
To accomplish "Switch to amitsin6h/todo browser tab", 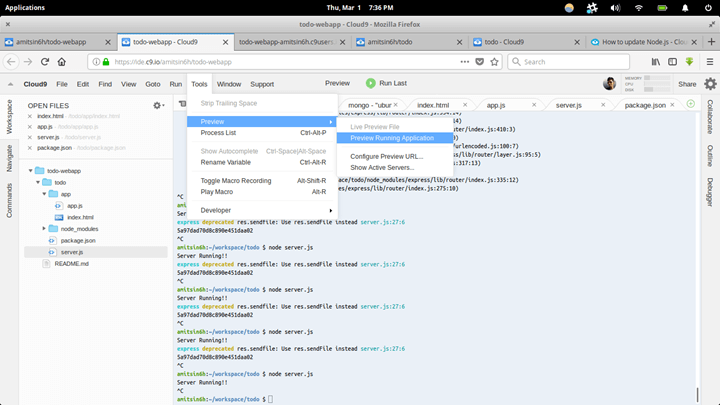I will tap(409, 42).
